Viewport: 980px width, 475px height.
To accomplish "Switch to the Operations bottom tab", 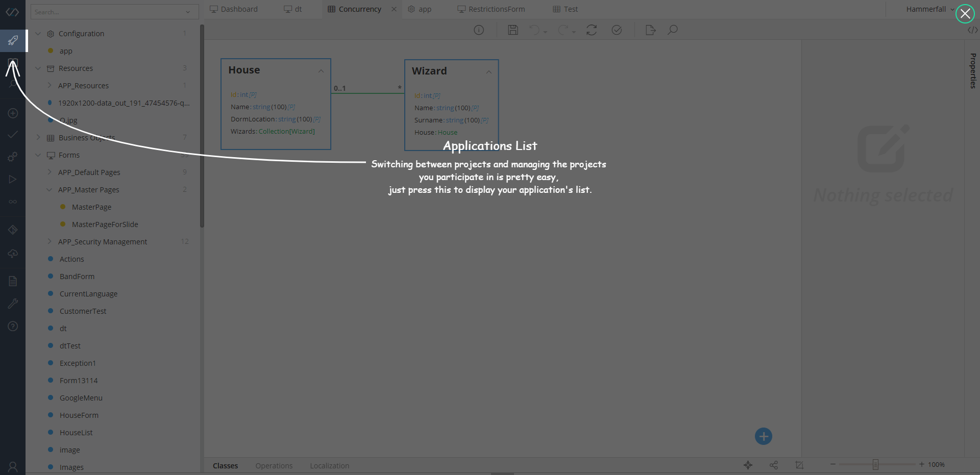I will click(x=274, y=466).
